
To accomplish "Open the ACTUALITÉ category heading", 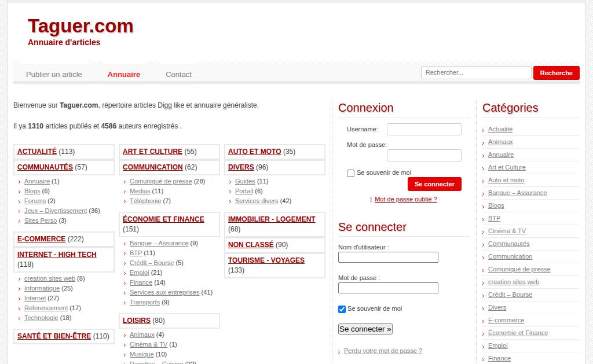I will [x=37, y=152].
